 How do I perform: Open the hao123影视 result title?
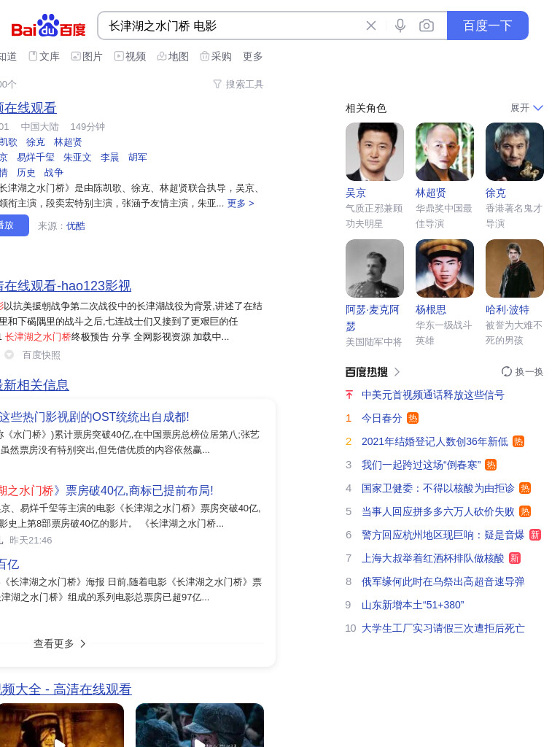pos(65,286)
